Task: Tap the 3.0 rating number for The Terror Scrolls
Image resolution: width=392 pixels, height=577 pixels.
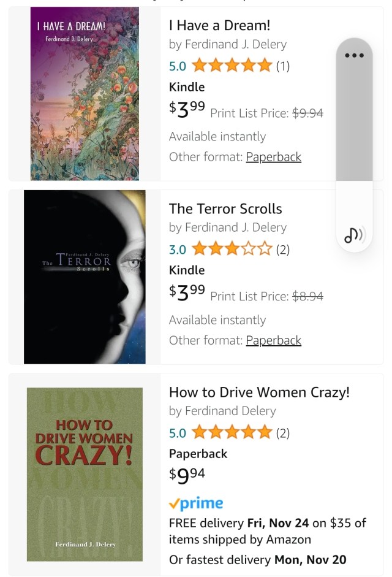Action: click(178, 250)
